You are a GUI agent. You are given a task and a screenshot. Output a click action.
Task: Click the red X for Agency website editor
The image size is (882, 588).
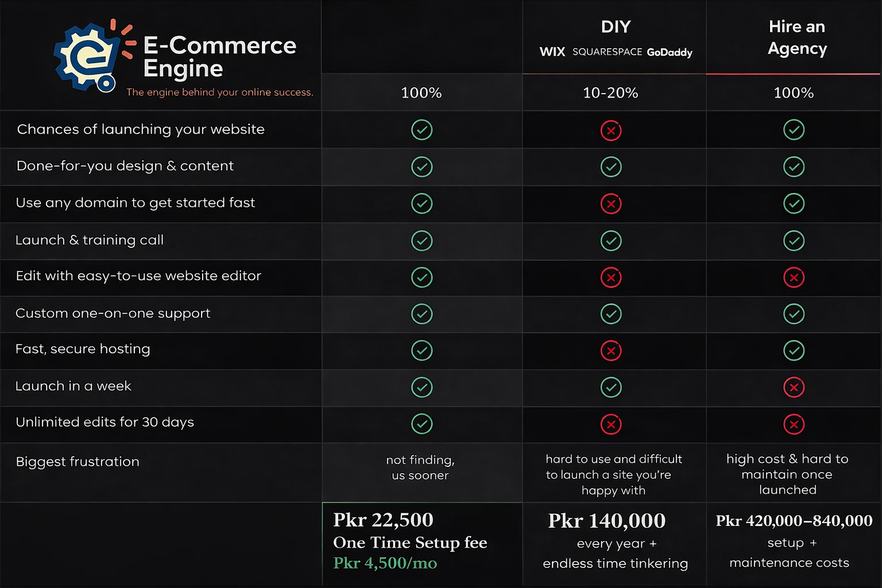[794, 278]
